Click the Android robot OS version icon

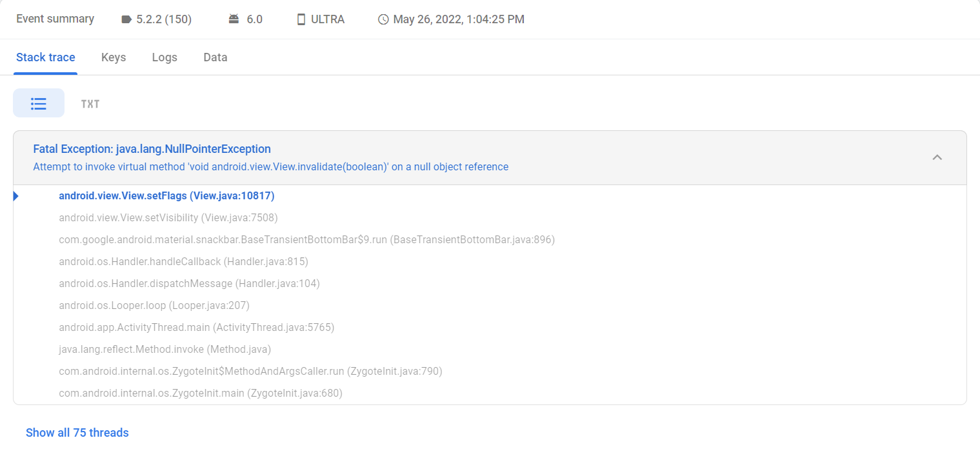pos(232,19)
